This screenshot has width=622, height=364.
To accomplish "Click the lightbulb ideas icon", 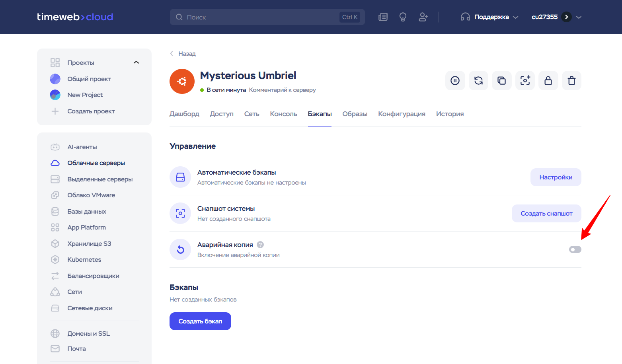I will [x=403, y=17].
